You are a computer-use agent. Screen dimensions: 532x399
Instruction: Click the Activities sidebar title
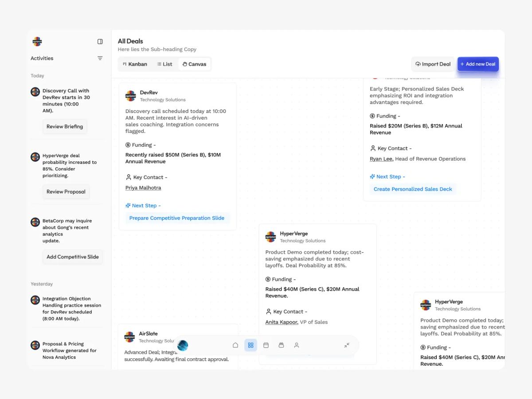tap(42, 58)
